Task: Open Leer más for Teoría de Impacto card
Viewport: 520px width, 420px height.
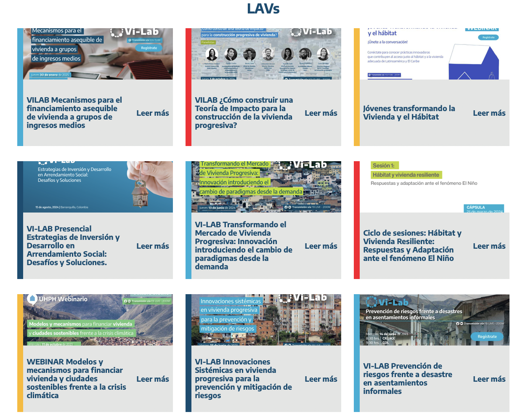Action: coord(321,113)
